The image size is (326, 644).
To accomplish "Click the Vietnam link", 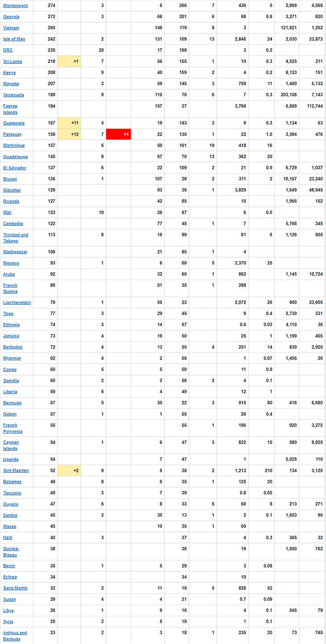I will (x=11, y=28).
